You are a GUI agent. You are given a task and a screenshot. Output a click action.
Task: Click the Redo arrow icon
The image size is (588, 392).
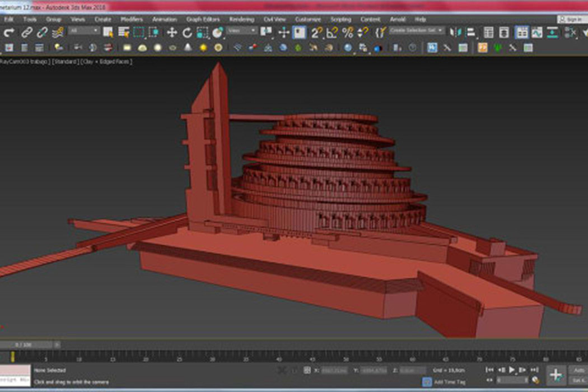point(9,32)
